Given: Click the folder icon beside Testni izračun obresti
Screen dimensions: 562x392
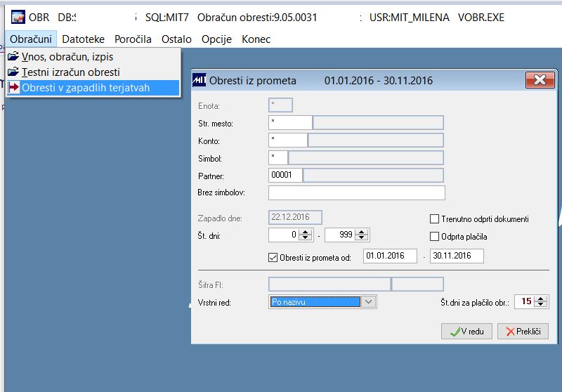Looking at the screenshot, I should point(13,72).
